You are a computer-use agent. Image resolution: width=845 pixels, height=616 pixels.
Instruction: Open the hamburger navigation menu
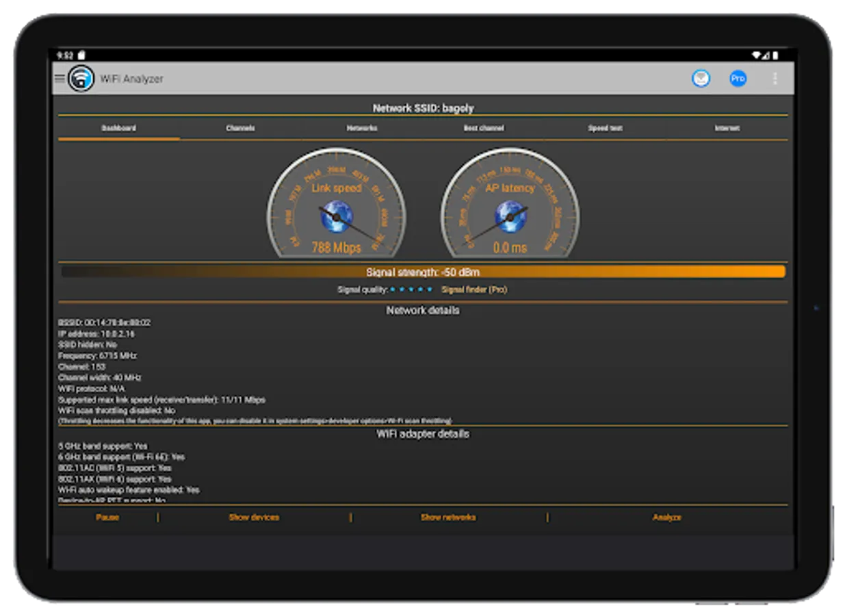click(60, 79)
